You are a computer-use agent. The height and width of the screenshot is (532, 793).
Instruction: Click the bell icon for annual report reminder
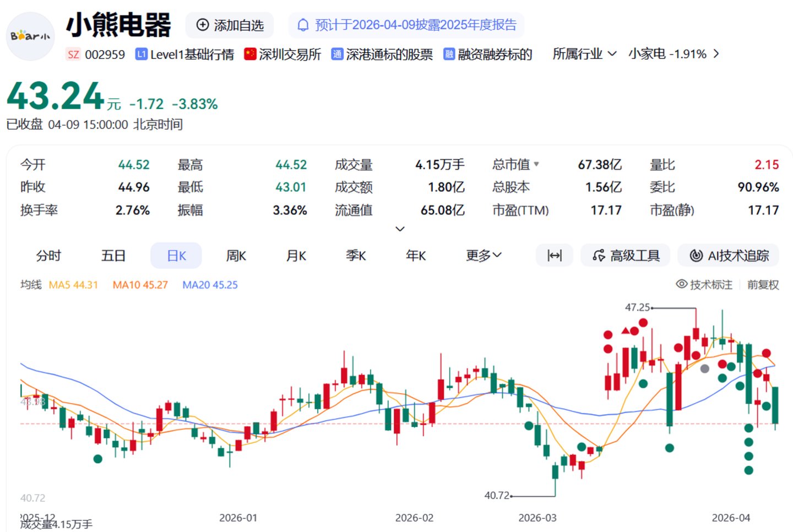(303, 25)
